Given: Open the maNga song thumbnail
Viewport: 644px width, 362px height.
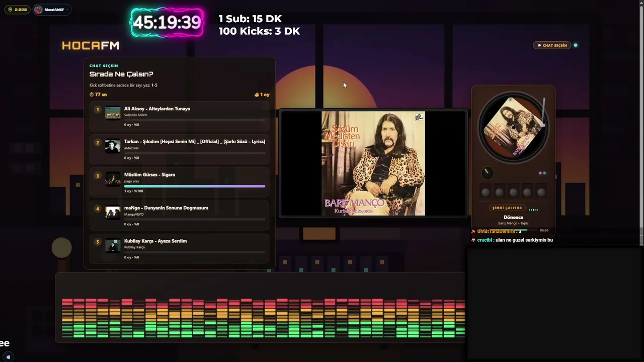Looking at the screenshot, I should click(x=113, y=212).
